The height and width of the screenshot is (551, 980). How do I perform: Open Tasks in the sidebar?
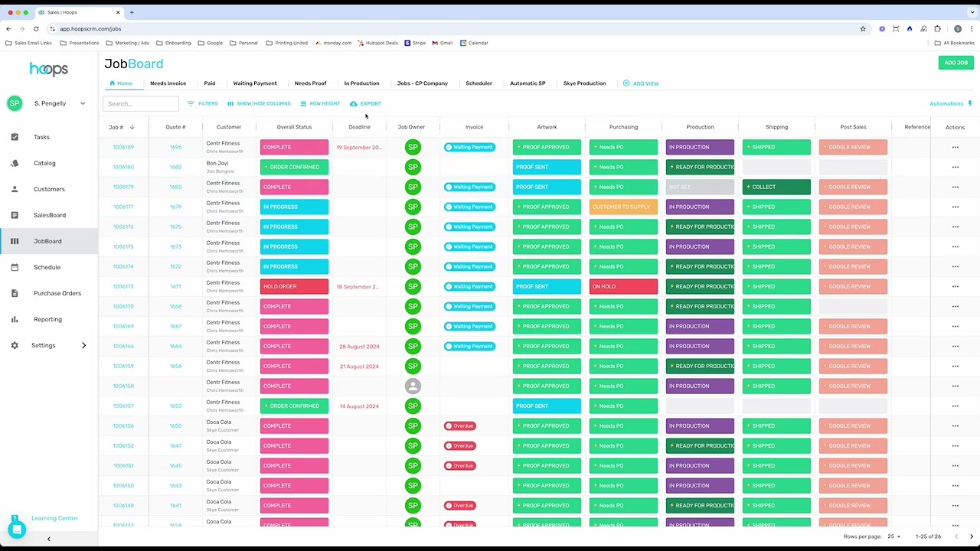pos(41,137)
